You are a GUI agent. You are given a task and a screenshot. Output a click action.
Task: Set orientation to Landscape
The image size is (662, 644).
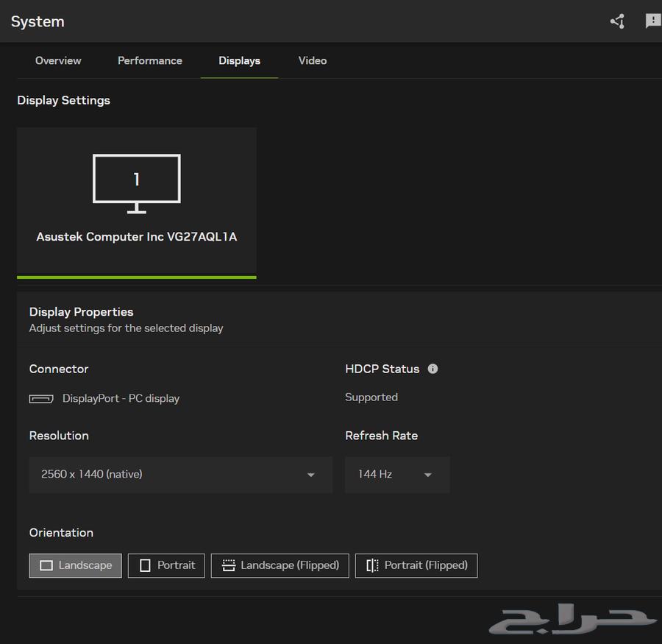[x=76, y=565]
